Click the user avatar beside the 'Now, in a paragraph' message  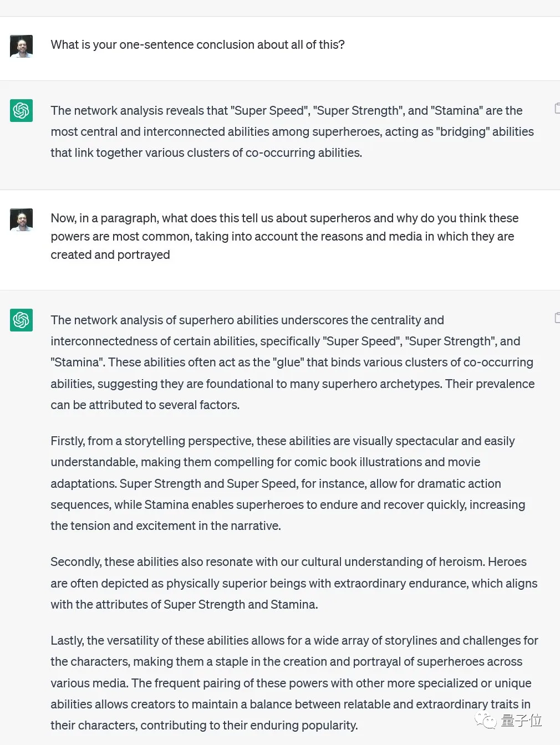(21, 220)
